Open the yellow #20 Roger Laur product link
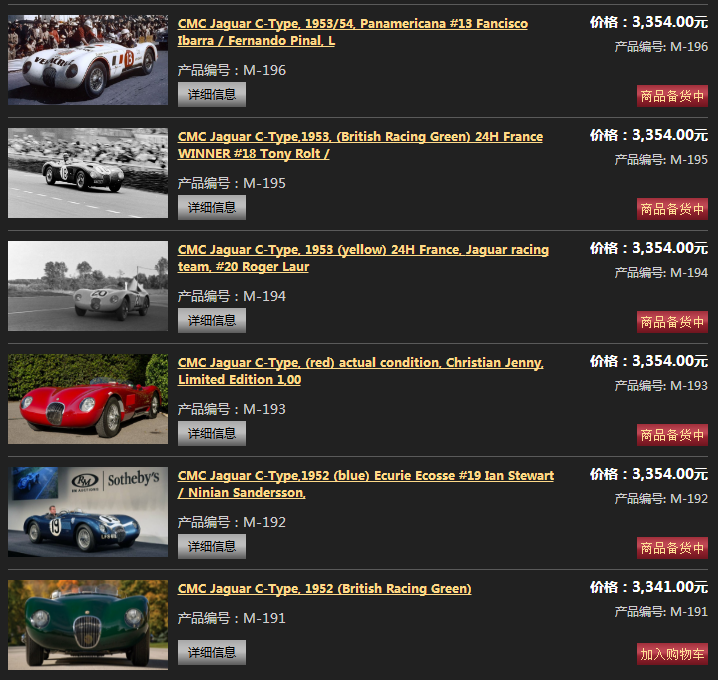Screen dimensions: 718x680 [363, 258]
